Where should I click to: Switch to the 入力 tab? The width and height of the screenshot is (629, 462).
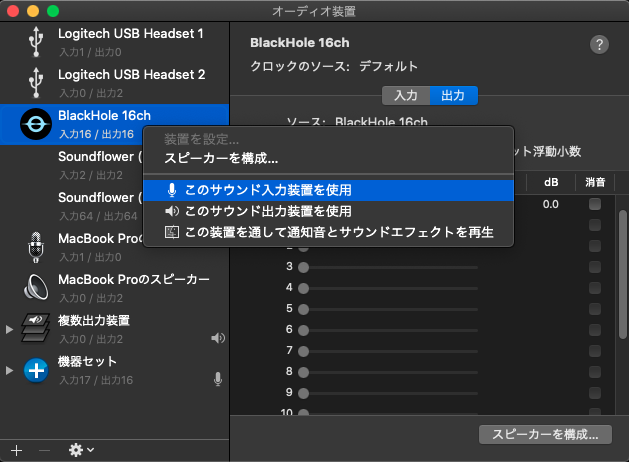point(406,95)
